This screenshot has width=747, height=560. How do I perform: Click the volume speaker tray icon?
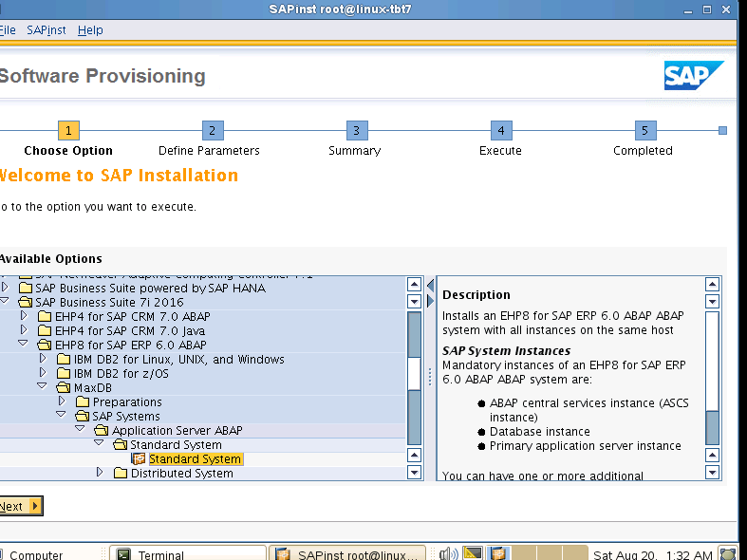(x=448, y=553)
